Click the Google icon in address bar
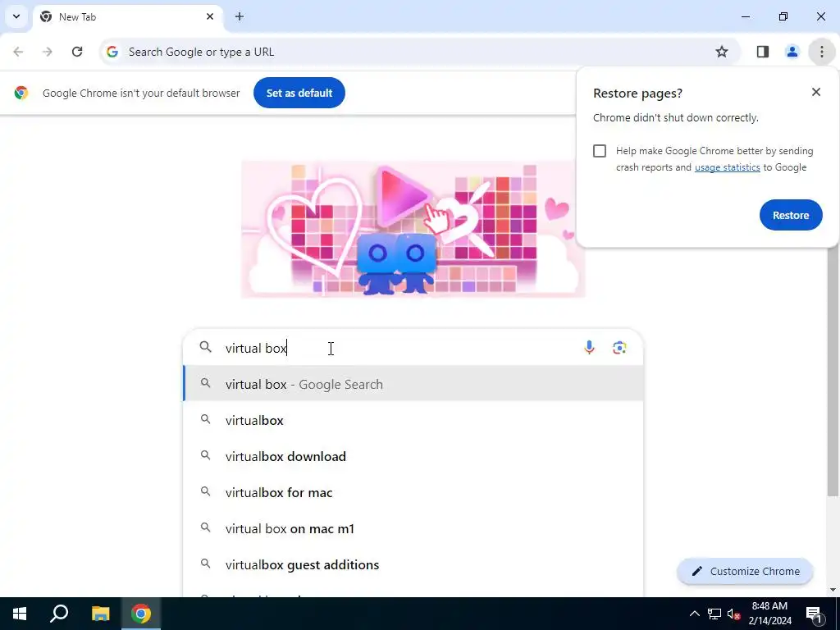The height and width of the screenshot is (630, 840). [112, 52]
